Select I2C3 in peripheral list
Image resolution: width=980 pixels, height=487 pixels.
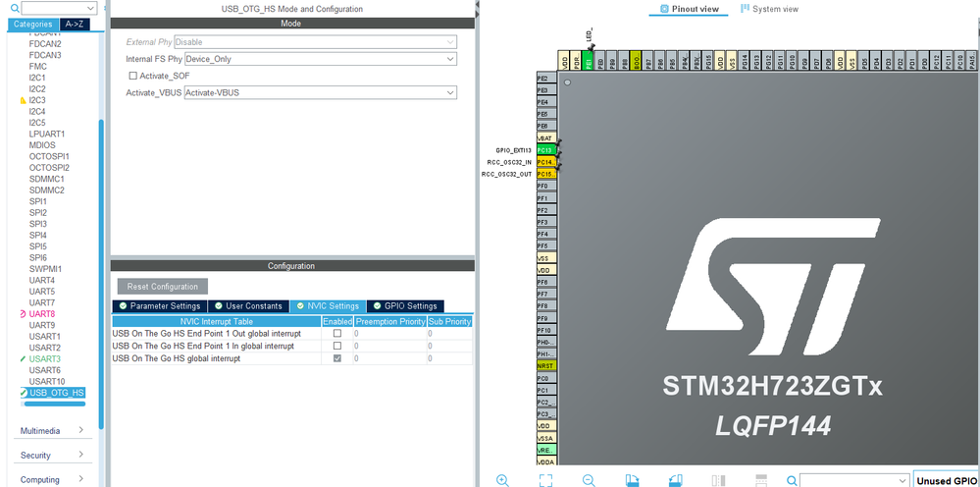pos(37,100)
